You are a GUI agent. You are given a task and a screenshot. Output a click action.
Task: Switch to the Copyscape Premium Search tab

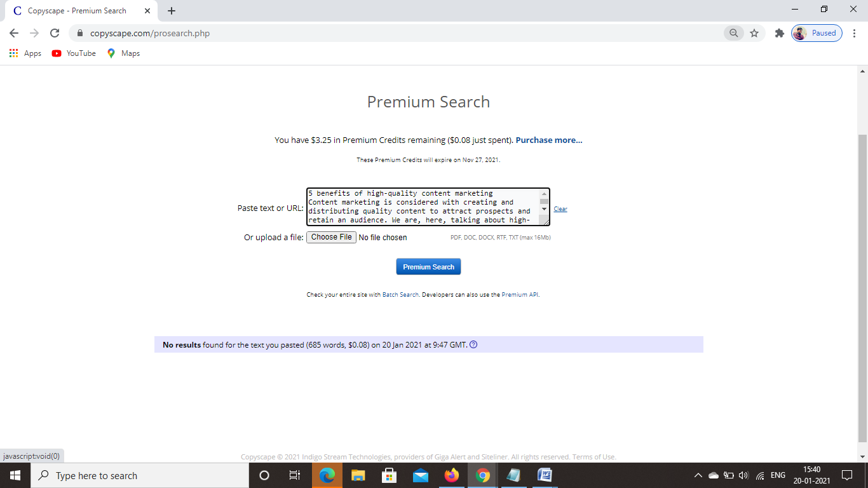pyautogui.click(x=76, y=11)
